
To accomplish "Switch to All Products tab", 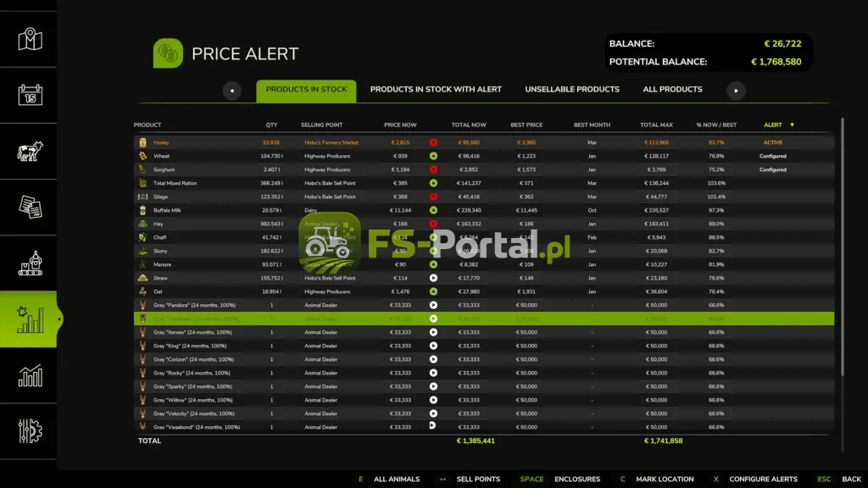I will point(672,90).
